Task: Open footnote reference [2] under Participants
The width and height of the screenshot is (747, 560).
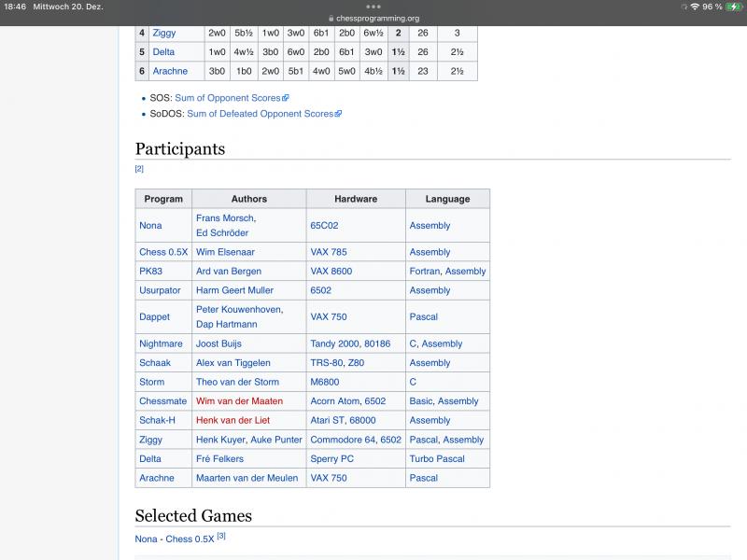Action: pos(139,169)
